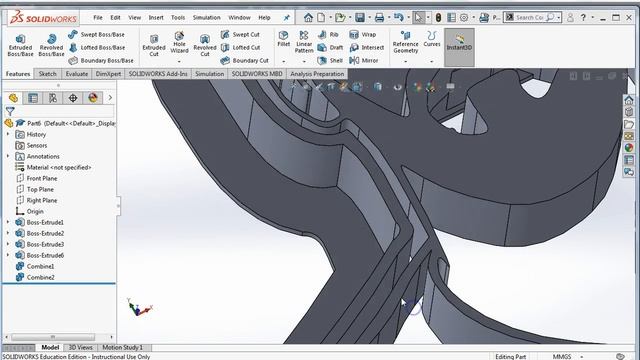This screenshot has width=640, height=360.
Task: Select the Extruded Boss/Base tool
Action: (x=20, y=46)
